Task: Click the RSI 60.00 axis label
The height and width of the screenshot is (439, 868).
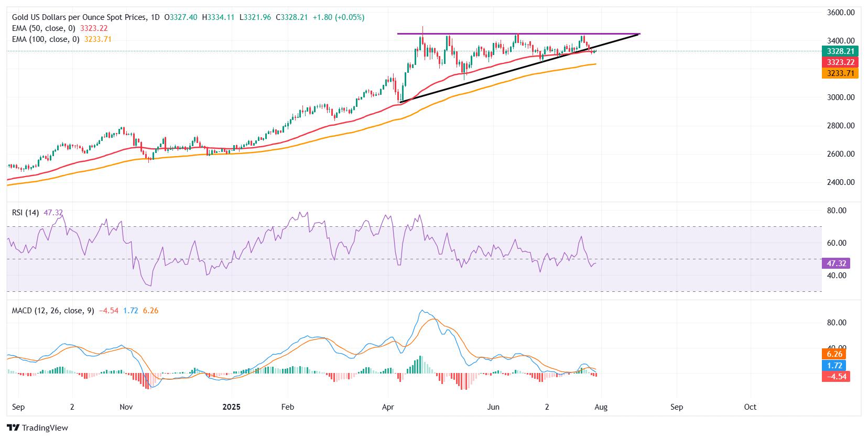Action: click(x=836, y=243)
